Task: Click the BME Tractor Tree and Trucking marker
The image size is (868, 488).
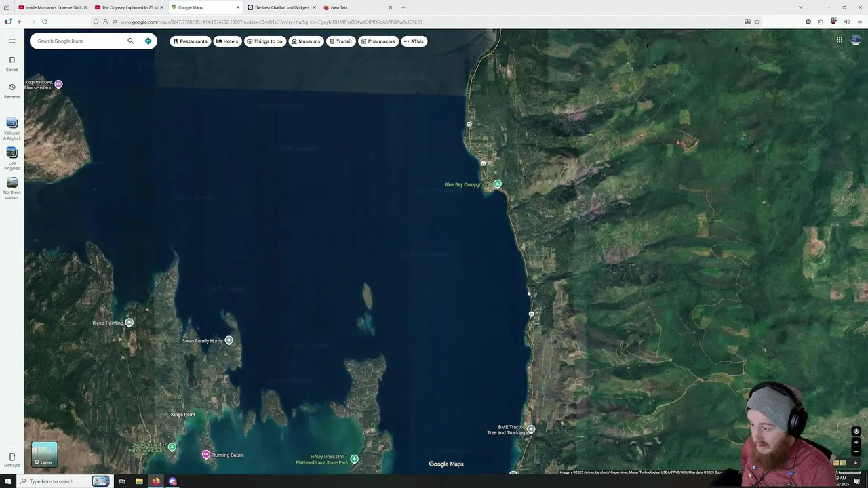Action: [531, 429]
